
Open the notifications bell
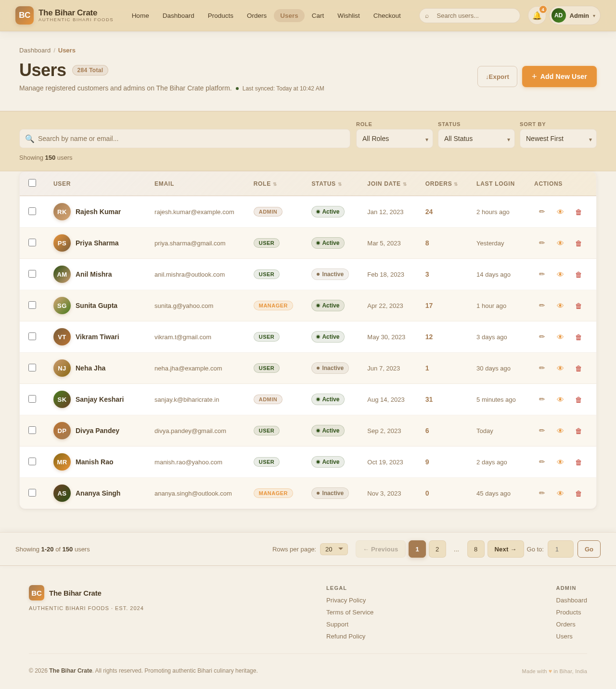pyautogui.click(x=537, y=15)
